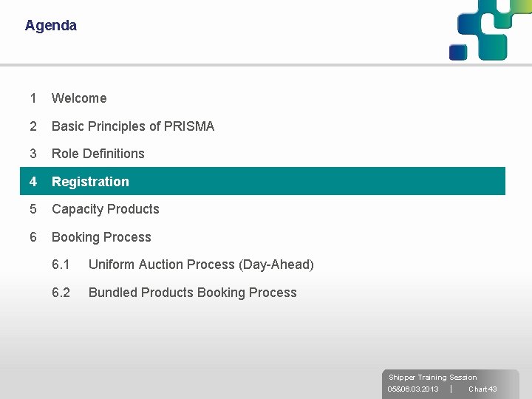Open the "Capacity Products" agenda item
Viewport: 532px width, 399px height.
click(x=106, y=209)
